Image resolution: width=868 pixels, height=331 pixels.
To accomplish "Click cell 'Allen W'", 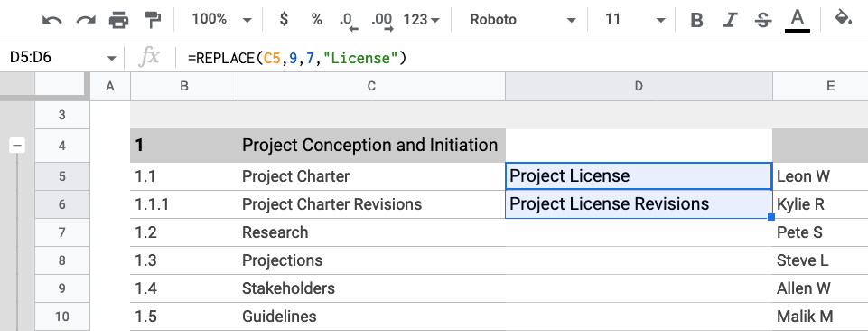I will tap(820, 288).
